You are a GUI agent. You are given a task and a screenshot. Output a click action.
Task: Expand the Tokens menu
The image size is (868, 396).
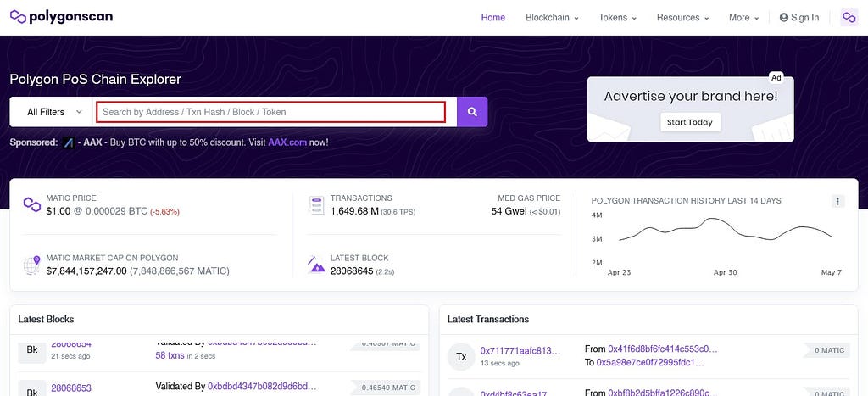pos(617,18)
